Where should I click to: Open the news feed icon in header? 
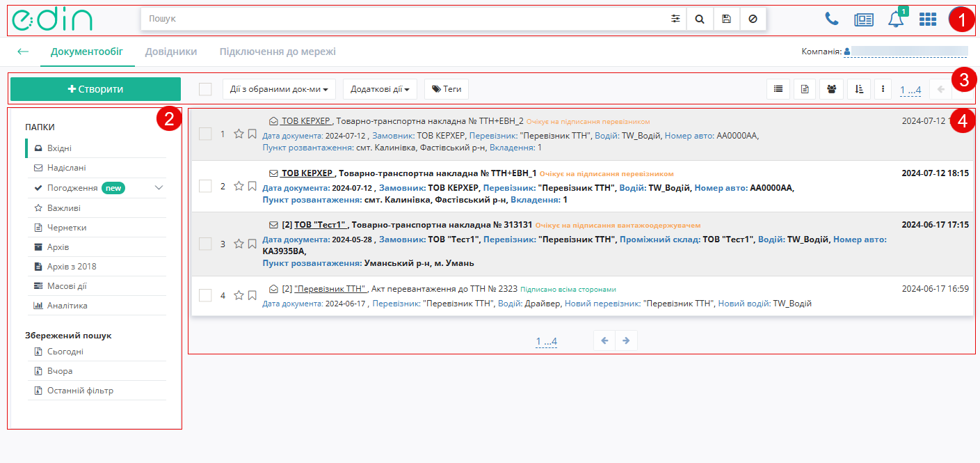tap(864, 19)
